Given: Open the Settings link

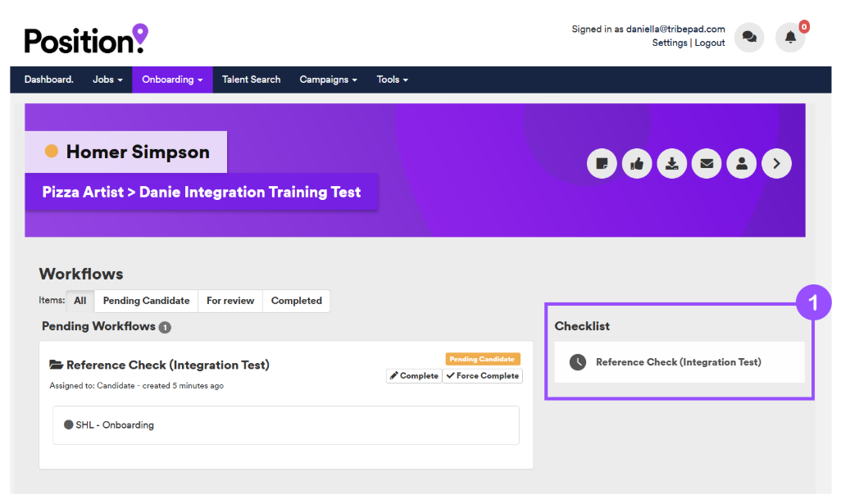Looking at the screenshot, I should [670, 43].
